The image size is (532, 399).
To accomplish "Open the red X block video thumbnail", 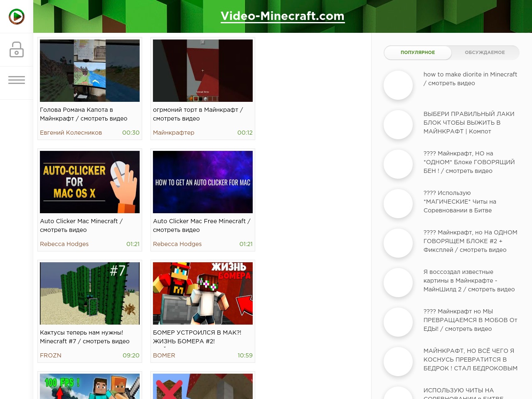I will tap(203, 387).
